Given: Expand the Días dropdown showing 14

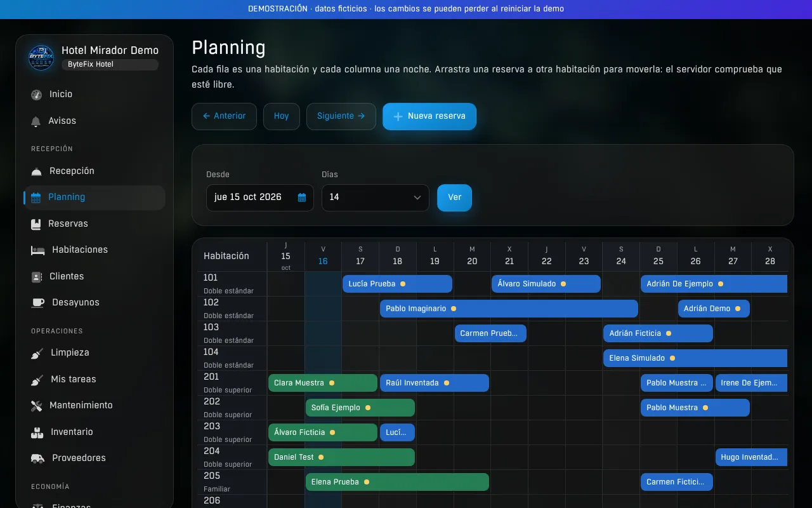Looking at the screenshot, I should click(x=376, y=197).
